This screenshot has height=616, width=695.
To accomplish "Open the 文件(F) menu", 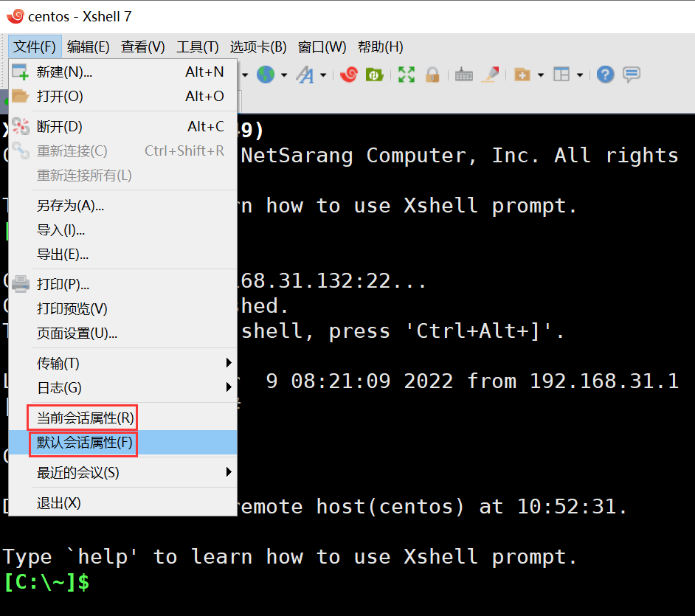I will [x=35, y=46].
